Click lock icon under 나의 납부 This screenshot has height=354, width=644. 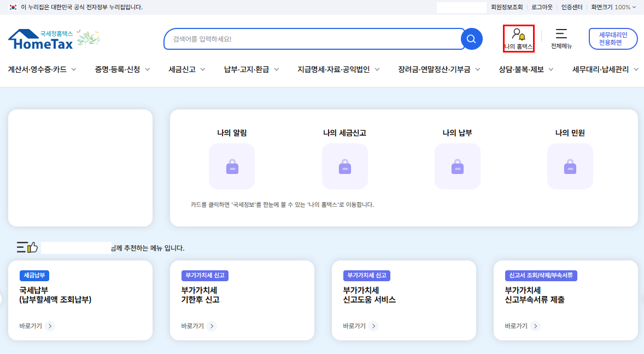(457, 166)
